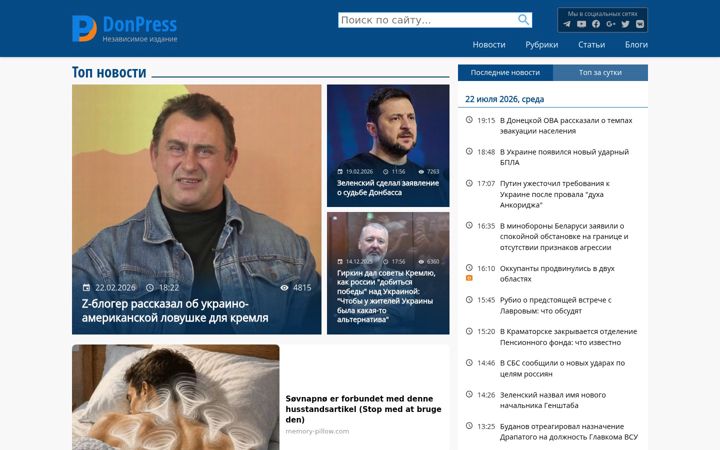Open news Зеленский назвал имя нового начальника Генштаба
The width and height of the screenshot is (720, 450).
pyautogui.click(x=552, y=400)
